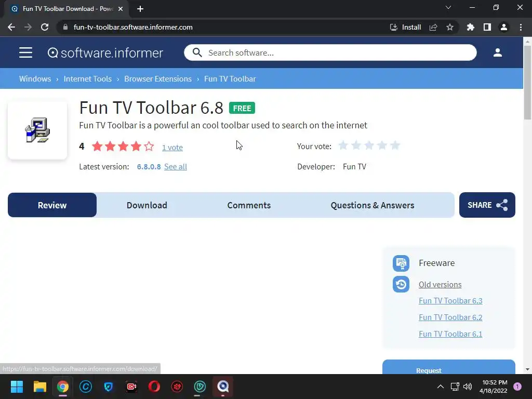Click the Fun TV developer name
This screenshot has width=532, height=399.
point(354,167)
